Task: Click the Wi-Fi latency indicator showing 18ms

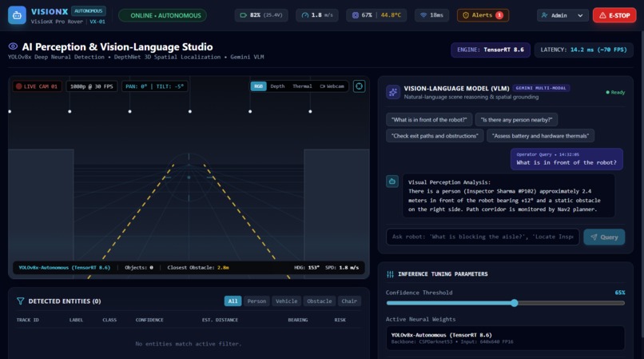Action: pyautogui.click(x=431, y=15)
